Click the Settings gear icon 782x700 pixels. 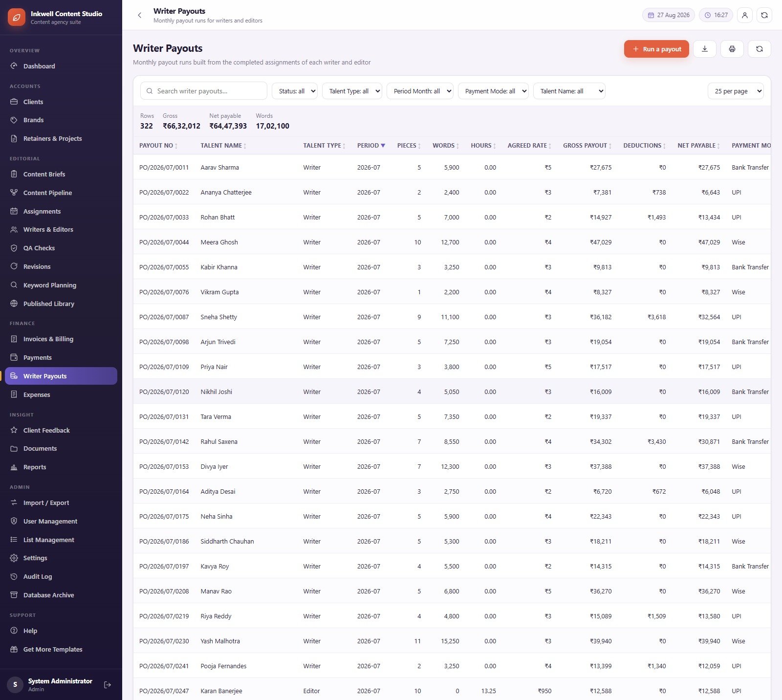14,558
